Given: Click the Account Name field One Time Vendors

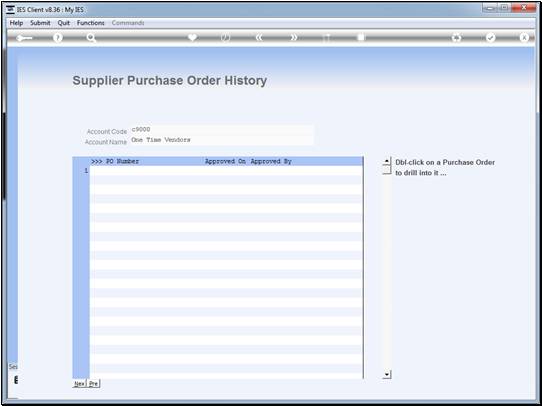Looking at the screenshot, I should pyautogui.click(x=222, y=140).
